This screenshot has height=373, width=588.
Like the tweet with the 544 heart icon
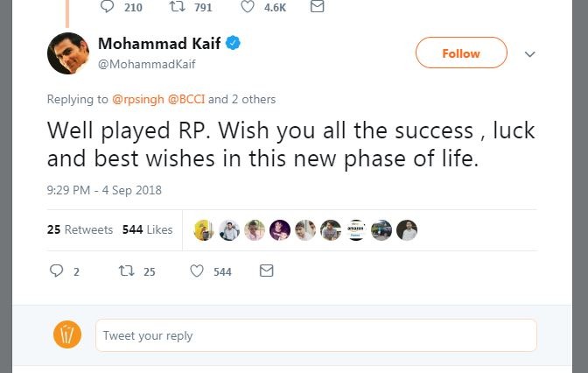(x=197, y=271)
